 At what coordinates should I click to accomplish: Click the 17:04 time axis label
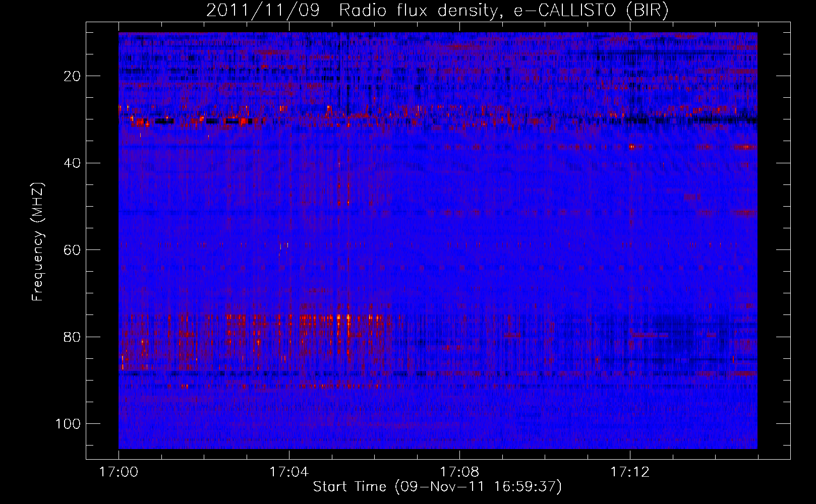pos(289,472)
